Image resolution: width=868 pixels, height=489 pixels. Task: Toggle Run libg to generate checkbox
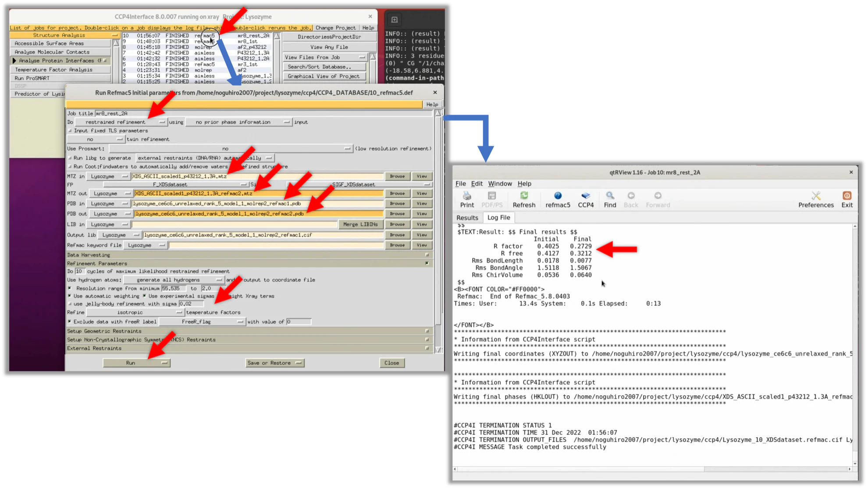coord(70,158)
